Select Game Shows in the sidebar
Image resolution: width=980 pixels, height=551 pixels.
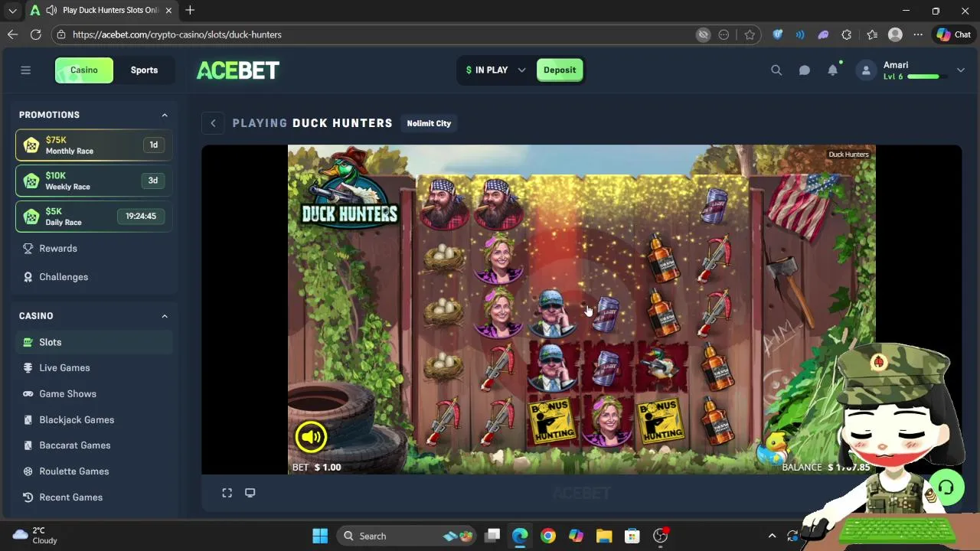pyautogui.click(x=93, y=394)
